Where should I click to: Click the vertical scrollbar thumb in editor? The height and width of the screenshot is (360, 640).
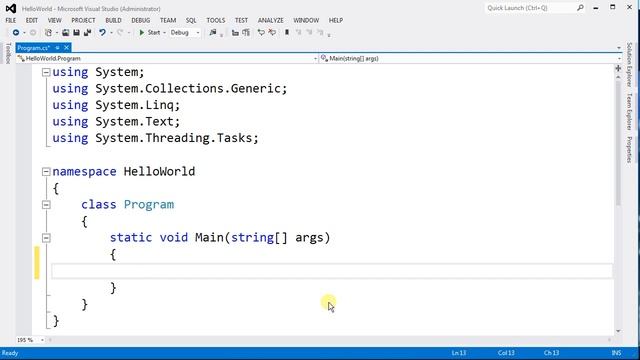pos(618,143)
